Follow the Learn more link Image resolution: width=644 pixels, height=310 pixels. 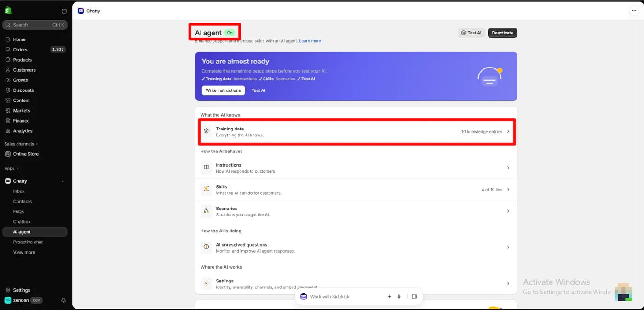310,41
